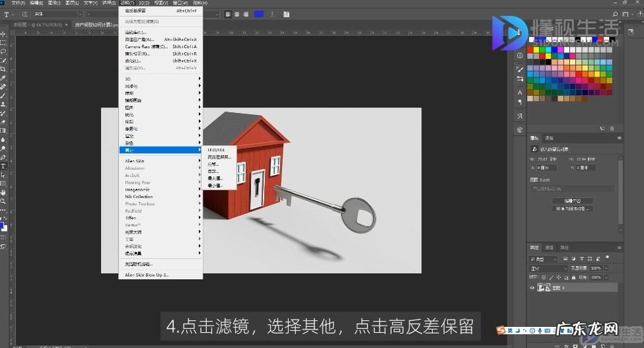Select the Gradient tool
Viewport: 644px width, 348px height.
click(3, 131)
